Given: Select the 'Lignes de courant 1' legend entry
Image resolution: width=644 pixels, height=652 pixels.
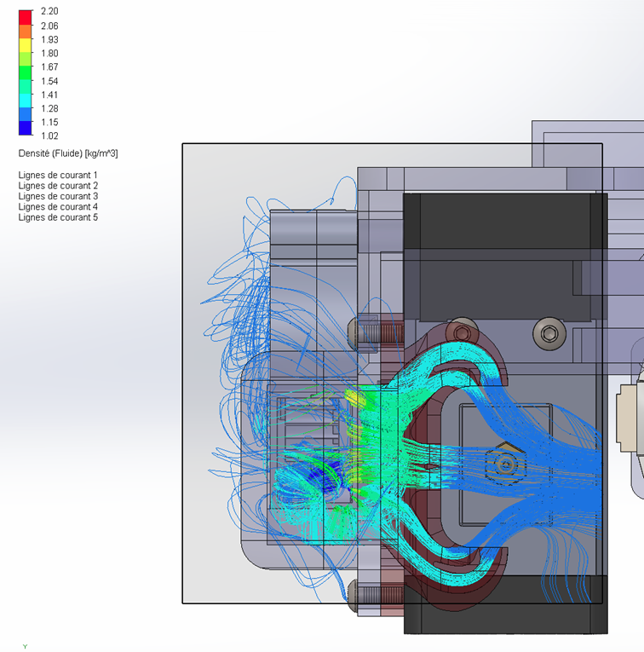Looking at the screenshot, I should (x=58, y=175).
